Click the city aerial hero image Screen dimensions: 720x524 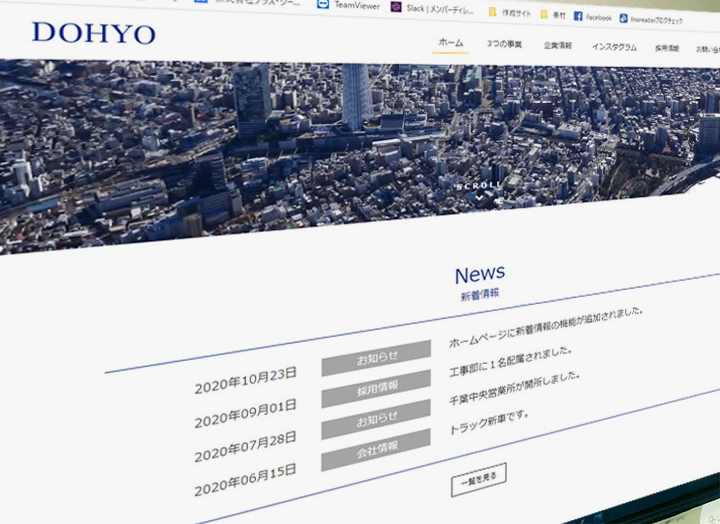[x=300, y=150]
